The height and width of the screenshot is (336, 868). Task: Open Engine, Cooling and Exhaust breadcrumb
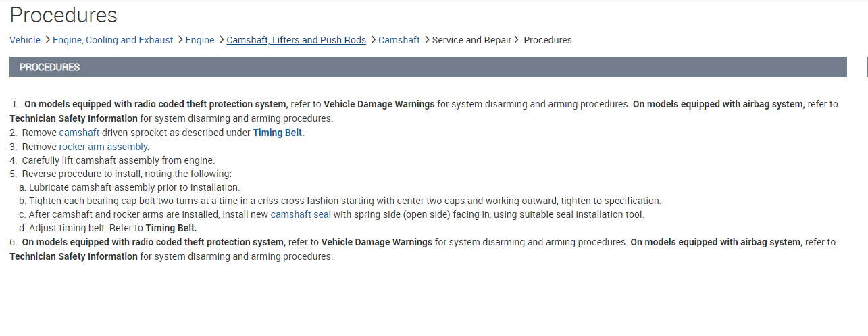pos(113,40)
